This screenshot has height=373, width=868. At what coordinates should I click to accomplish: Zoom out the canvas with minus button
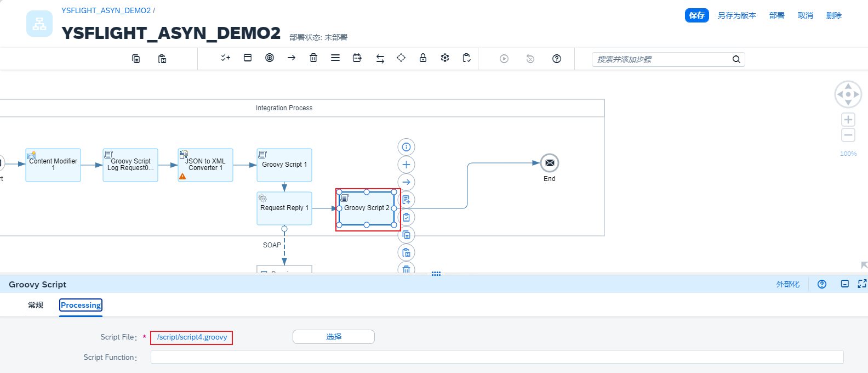click(x=848, y=135)
